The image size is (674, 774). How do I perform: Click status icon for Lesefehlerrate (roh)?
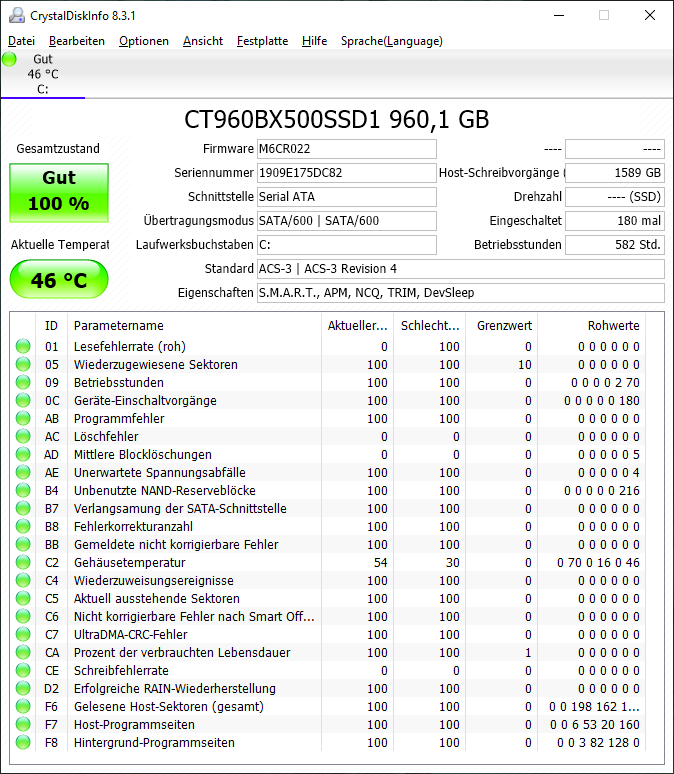(x=23, y=347)
